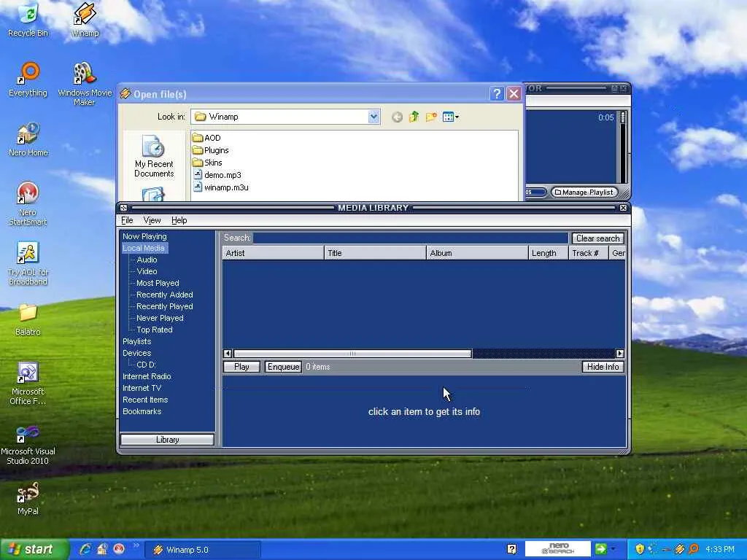Open Playlists in library tree
This screenshot has height=560, width=747.
click(x=136, y=341)
